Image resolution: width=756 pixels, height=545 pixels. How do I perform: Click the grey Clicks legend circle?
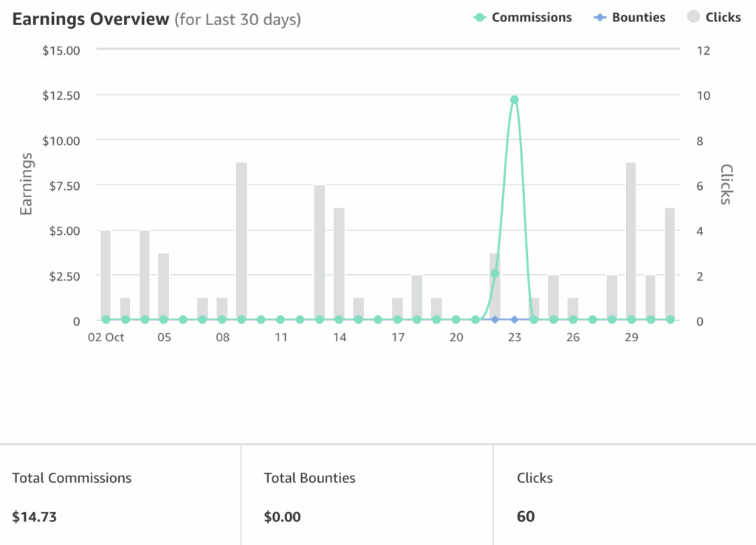point(693,18)
